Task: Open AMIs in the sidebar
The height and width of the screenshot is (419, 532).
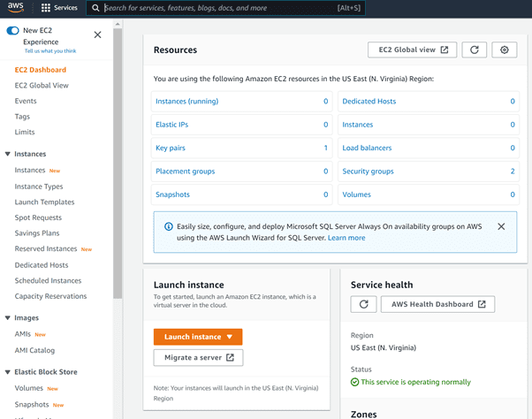Action: 23,334
